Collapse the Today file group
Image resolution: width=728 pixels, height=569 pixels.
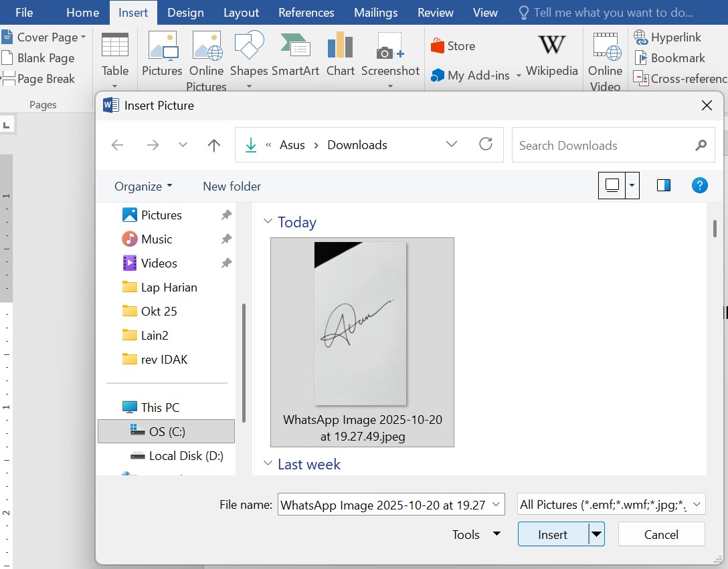(x=268, y=222)
